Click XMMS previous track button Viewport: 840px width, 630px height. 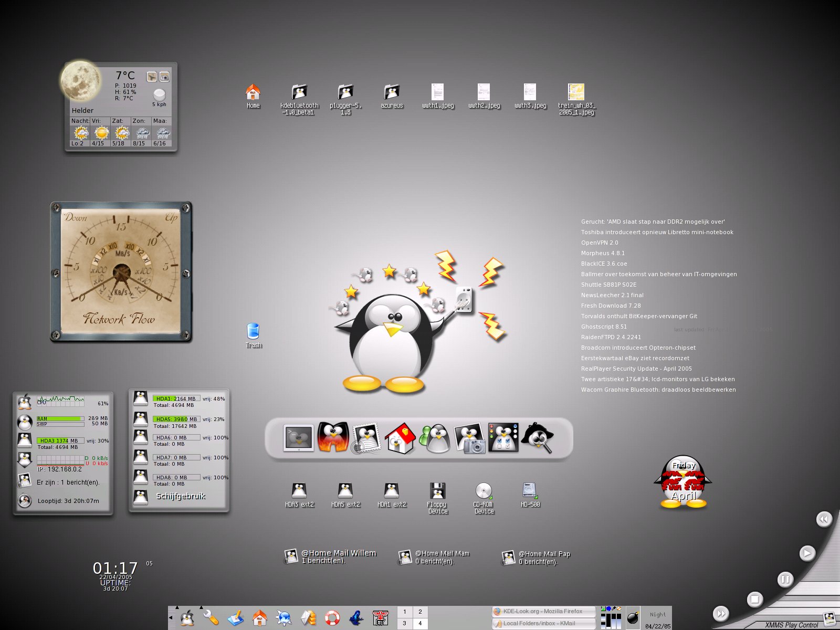pyautogui.click(x=824, y=519)
